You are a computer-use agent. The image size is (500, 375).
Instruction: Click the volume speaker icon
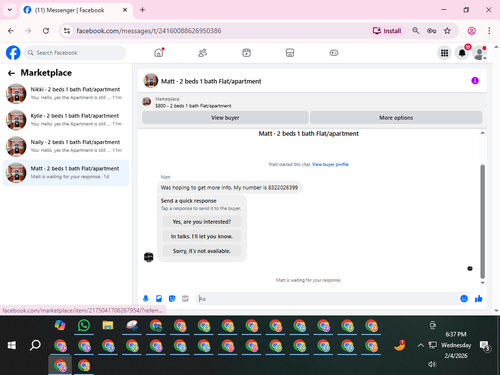pyautogui.click(x=432, y=364)
